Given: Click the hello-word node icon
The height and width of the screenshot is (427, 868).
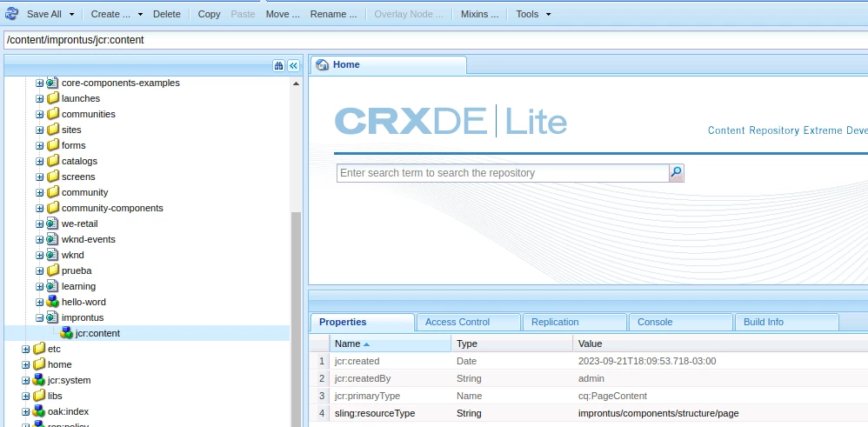Looking at the screenshot, I should point(52,302).
